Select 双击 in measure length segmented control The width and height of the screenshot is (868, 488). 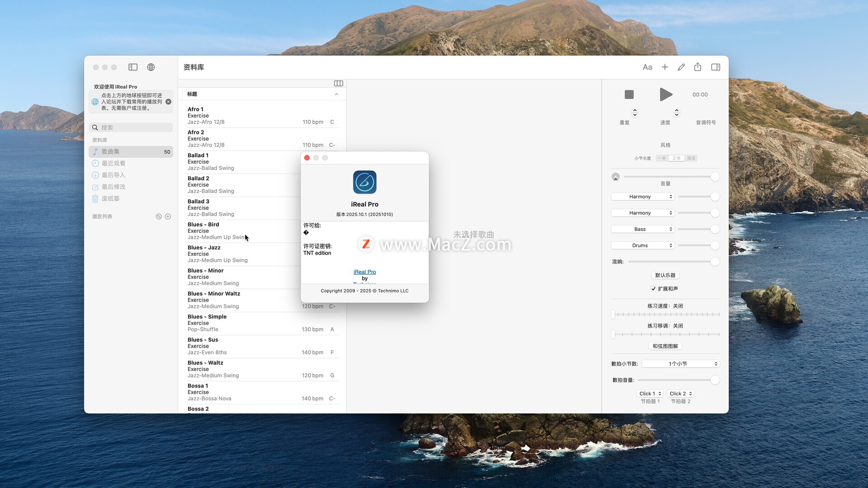pyautogui.click(x=691, y=158)
